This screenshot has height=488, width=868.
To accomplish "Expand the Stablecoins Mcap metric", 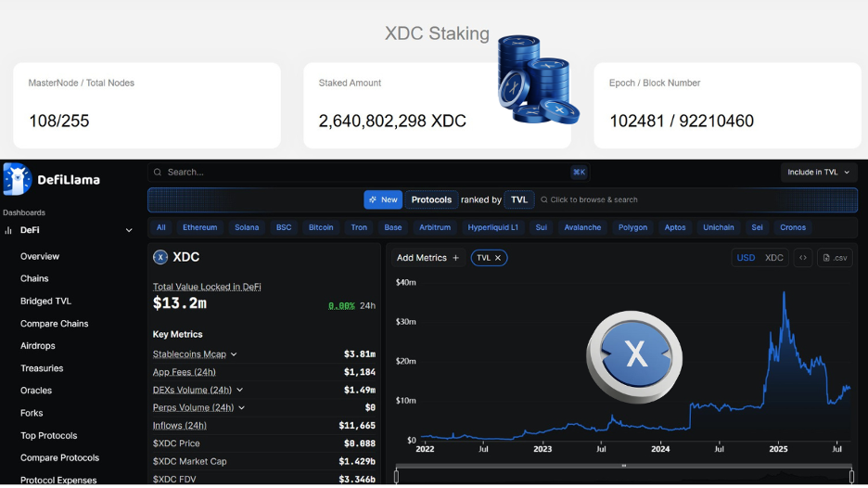I will (x=234, y=354).
